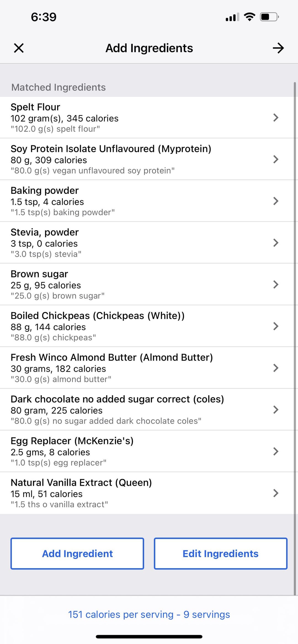
Task: Open Egg Replacer (McKenzie's) chevron
Action: (x=275, y=451)
